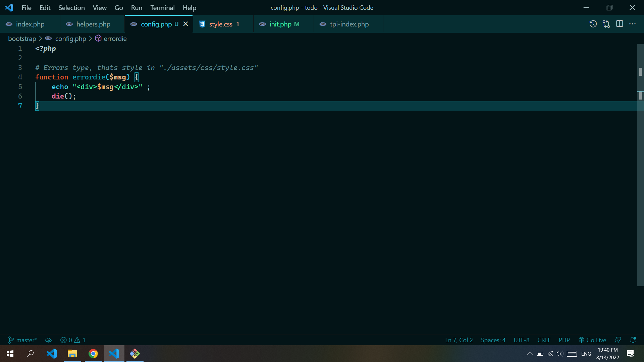Open Windows taskbar search
The height and width of the screenshot is (362, 644).
(x=31, y=354)
